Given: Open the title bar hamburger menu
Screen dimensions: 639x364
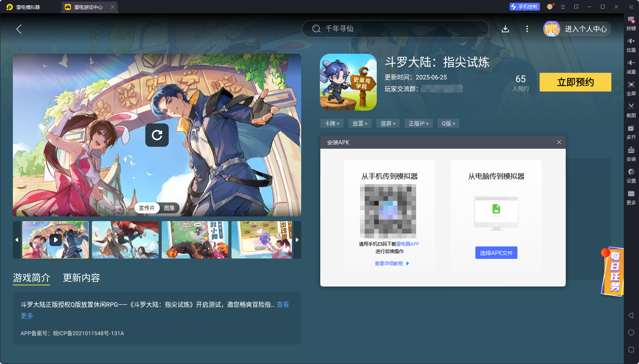Looking at the screenshot, I should point(563,7).
